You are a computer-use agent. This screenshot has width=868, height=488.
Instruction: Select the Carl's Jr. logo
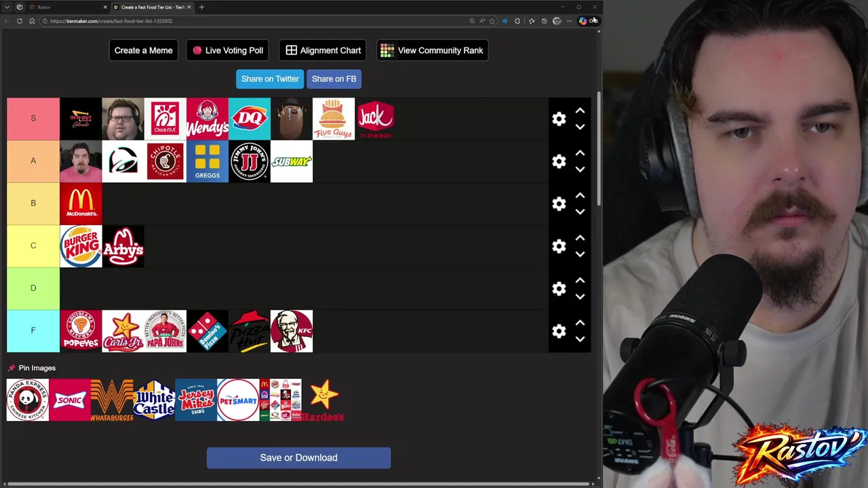tap(123, 331)
